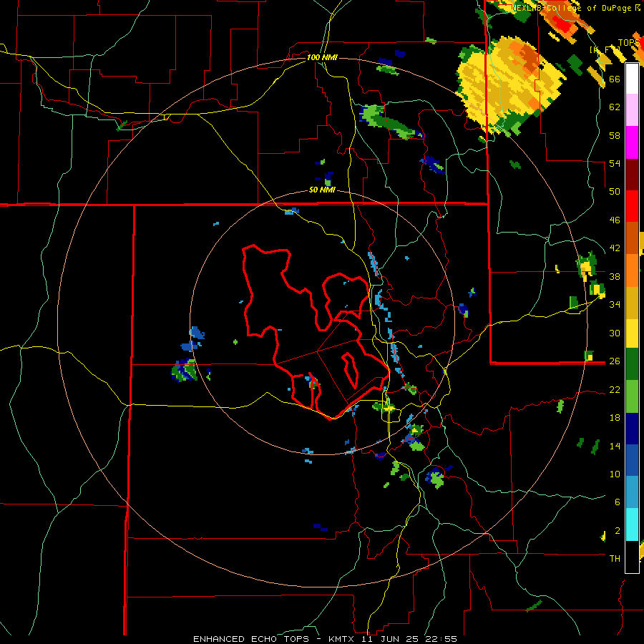Click the legend value "10"

(615, 474)
